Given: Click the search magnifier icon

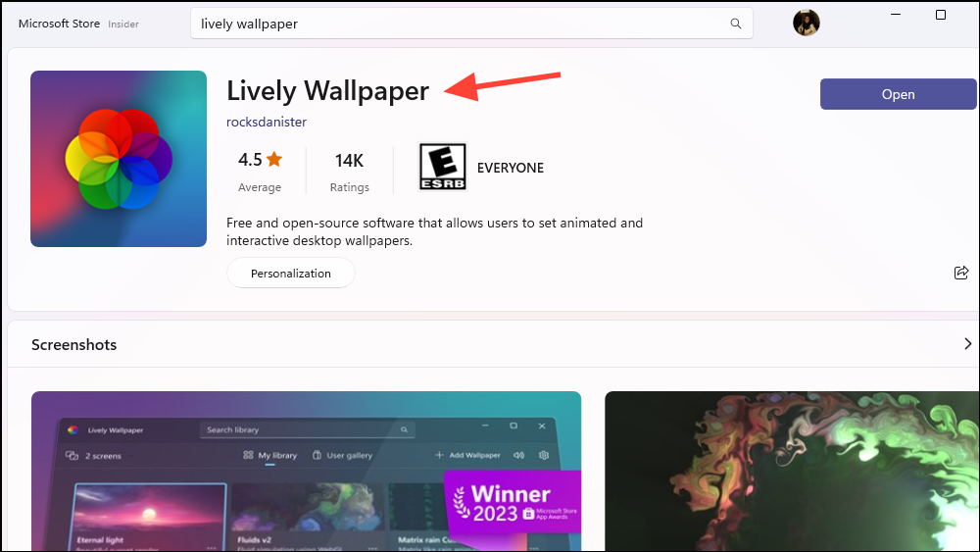Looking at the screenshot, I should tap(736, 24).
